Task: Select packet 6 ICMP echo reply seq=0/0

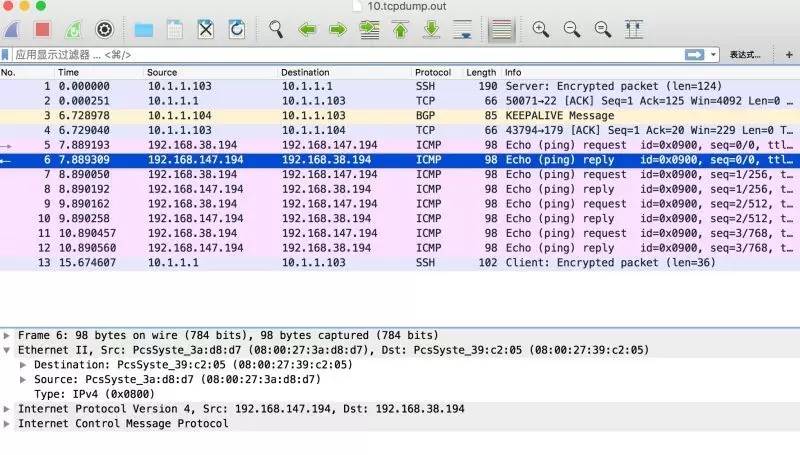Action: point(400,160)
